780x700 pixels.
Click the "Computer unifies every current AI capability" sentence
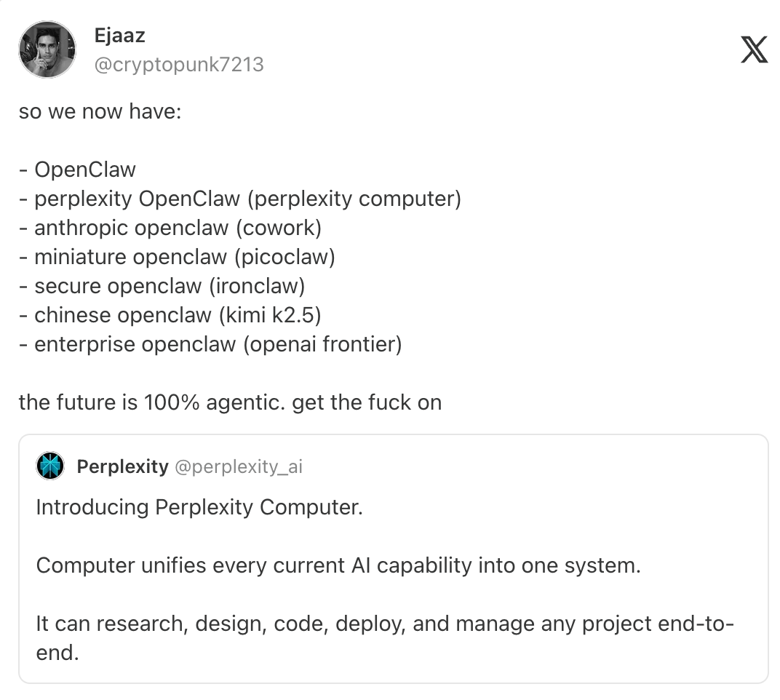coord(338,565)
